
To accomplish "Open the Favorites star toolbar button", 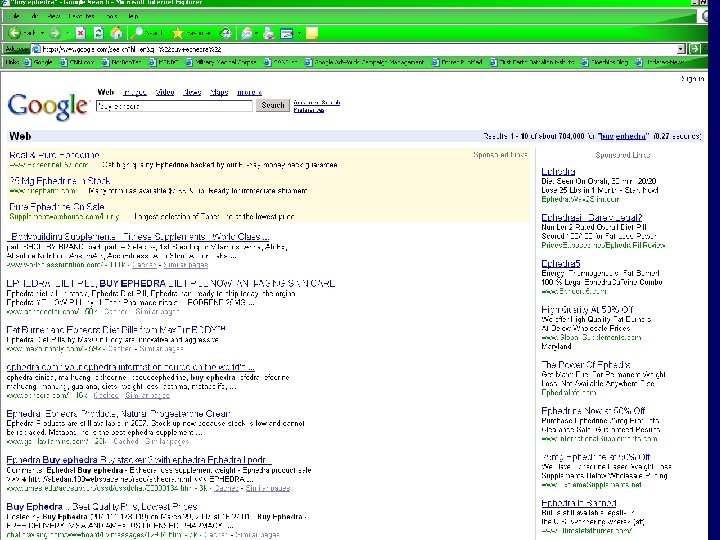I will (x=191, y=33).
